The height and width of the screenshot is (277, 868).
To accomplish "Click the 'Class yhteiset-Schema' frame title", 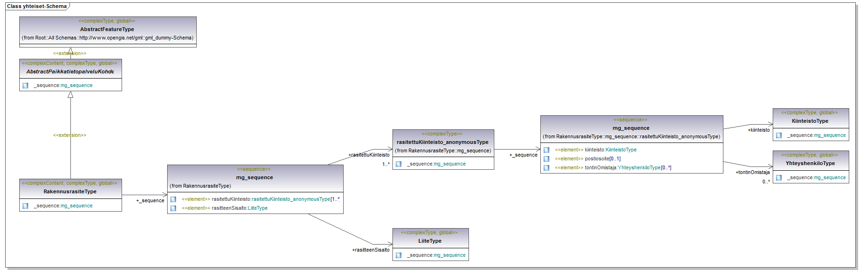I will click(x=37, y=6).
